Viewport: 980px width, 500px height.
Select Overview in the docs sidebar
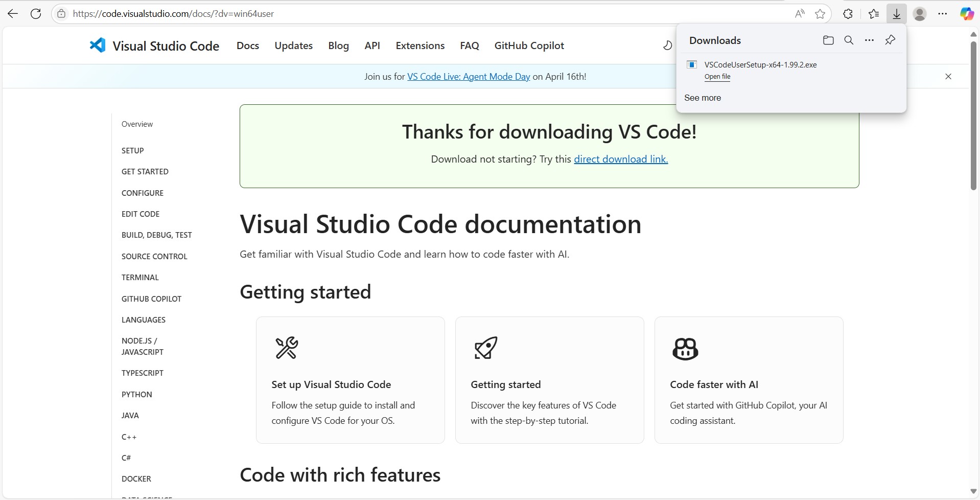pyautogui.click(x=137, y=124)
